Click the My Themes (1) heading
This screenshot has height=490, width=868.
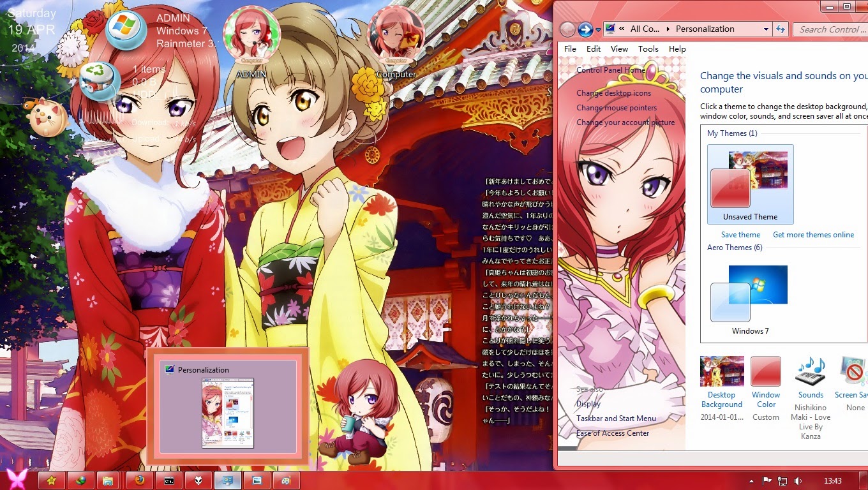(732, 133)
